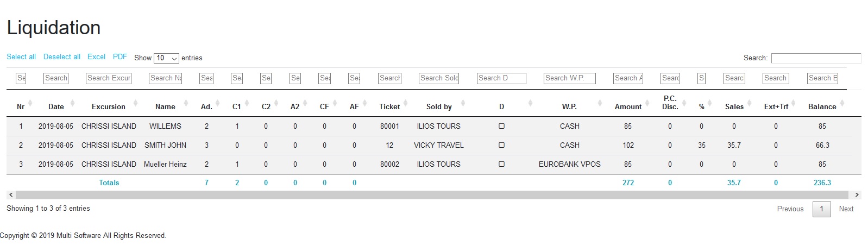This screenshot has width=868, height=245.
Task: Sort table by Date column arrows
Action: [x=72, y=103]
